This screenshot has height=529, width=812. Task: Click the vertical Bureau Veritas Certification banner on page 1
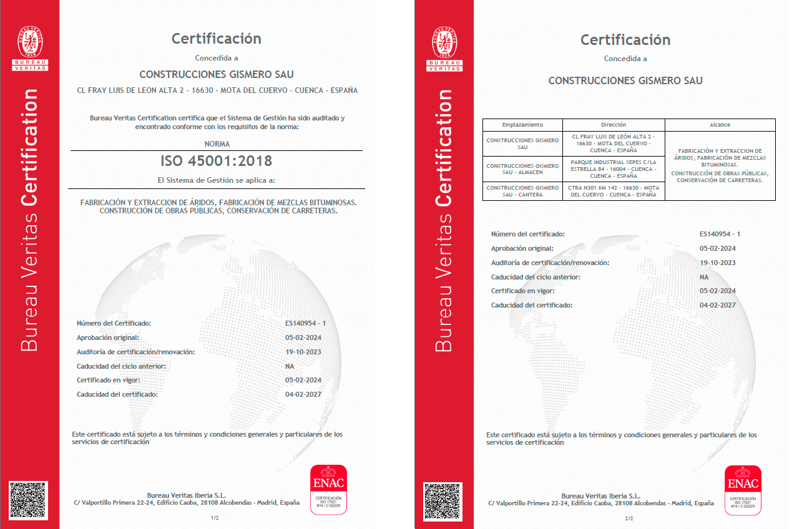tap(29, 218)
